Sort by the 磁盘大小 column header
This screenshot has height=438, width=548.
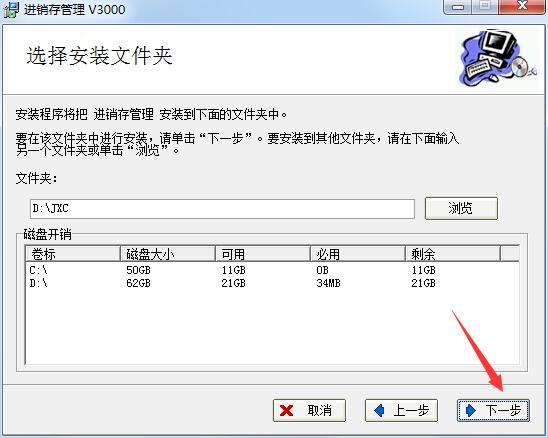click(168, 254)
